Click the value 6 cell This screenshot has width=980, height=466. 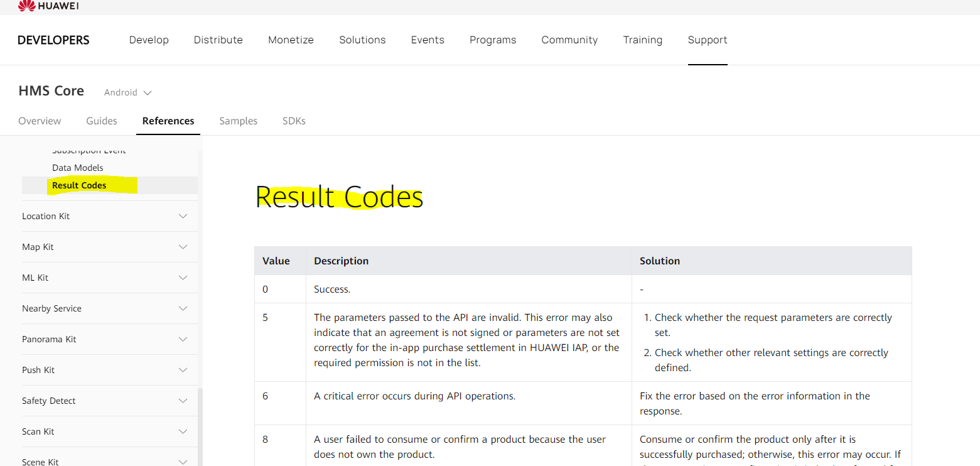pyautogui.click(x=280, y=403)
